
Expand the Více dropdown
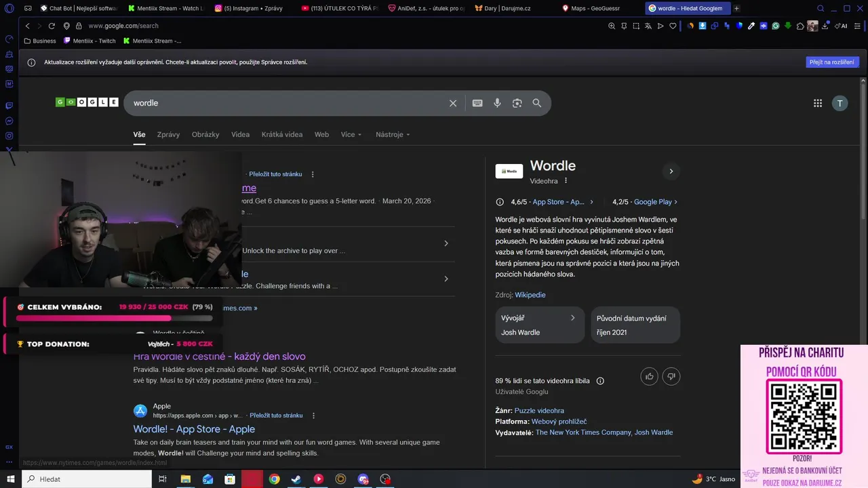point(351,134)
